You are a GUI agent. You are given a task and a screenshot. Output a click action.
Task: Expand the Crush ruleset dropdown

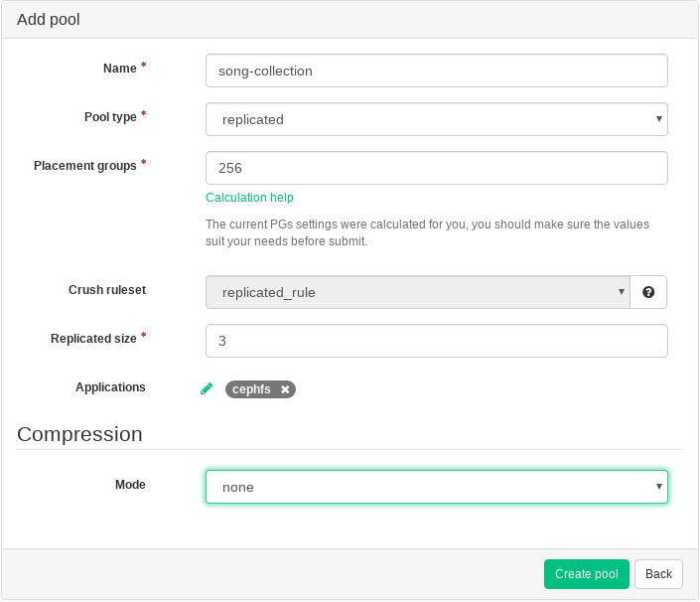click(x=417, y=292)
